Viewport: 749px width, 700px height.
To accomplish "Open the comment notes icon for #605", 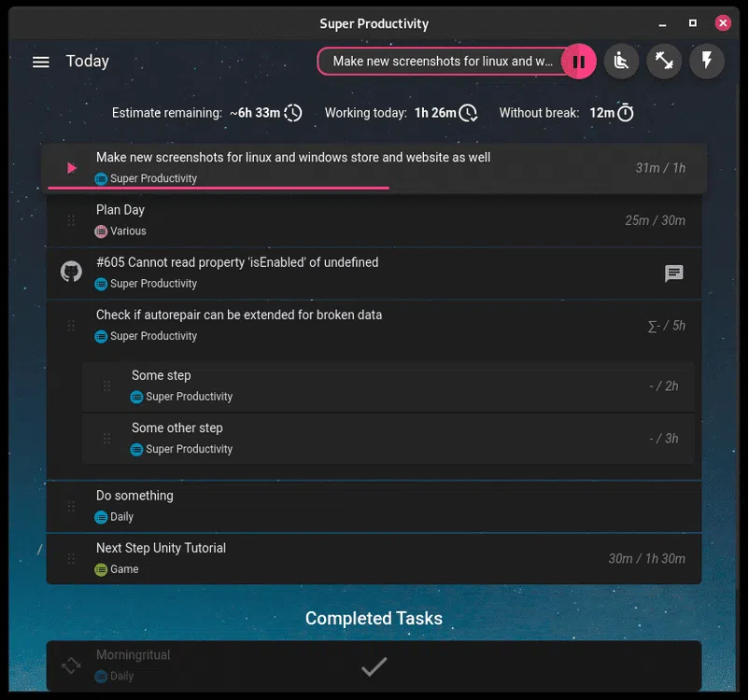I will 673,273.
